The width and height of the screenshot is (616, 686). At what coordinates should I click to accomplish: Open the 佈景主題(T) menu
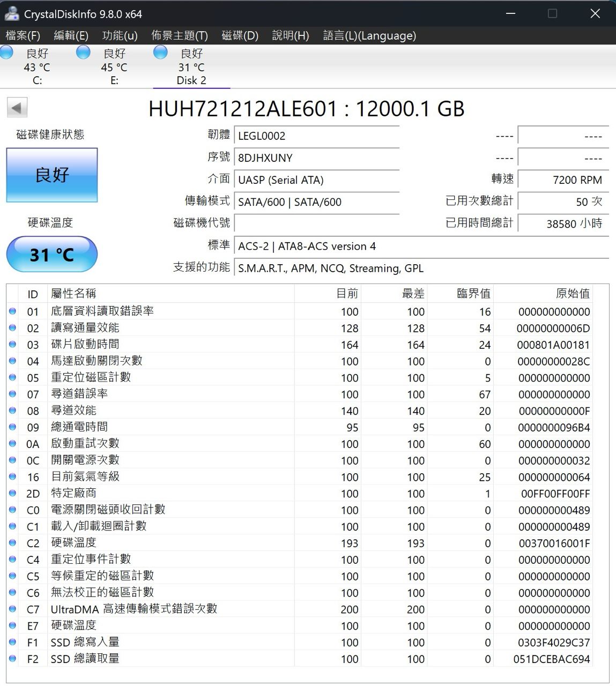pos(179,35)
